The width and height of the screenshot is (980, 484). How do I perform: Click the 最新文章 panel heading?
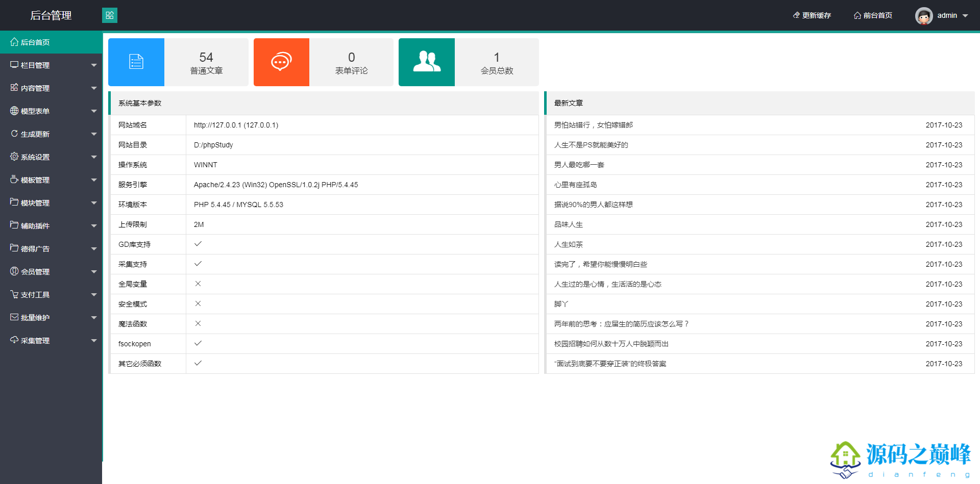[x=569, y=103]
